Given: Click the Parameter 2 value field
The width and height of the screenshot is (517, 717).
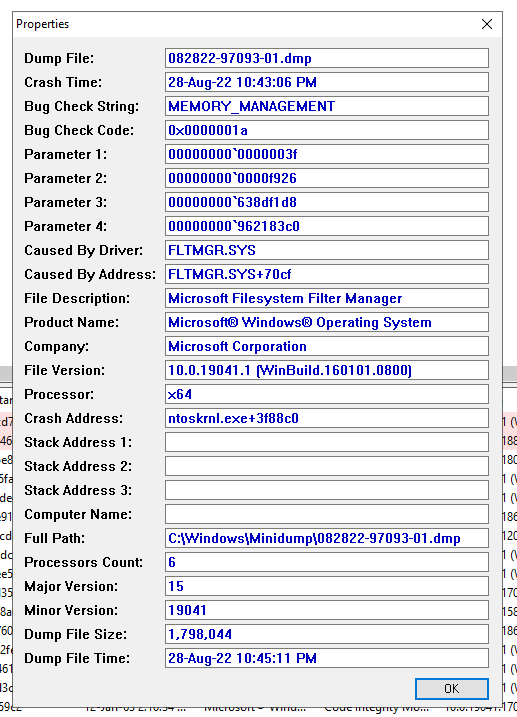Looking at the screenshot, I should [x=327, y=178].
